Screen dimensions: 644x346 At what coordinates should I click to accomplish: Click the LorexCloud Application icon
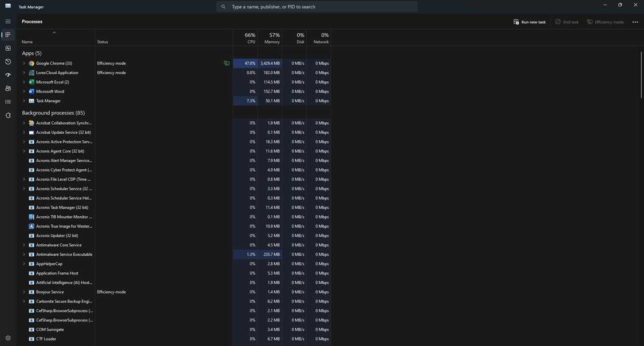31,73
